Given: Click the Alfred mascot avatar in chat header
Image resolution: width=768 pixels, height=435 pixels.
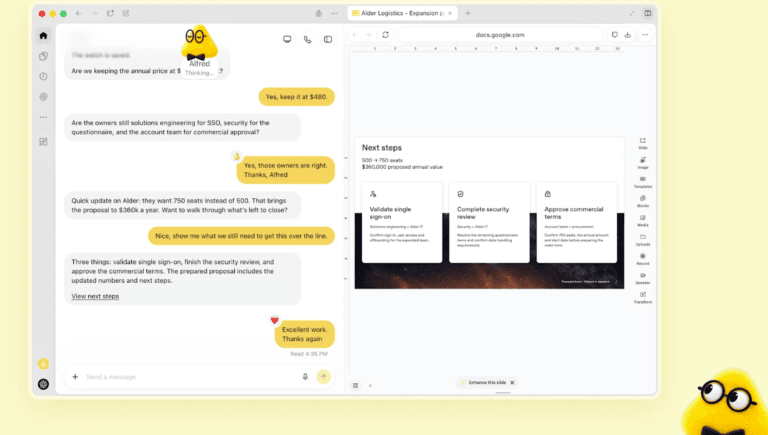Looking at the screenshot, I should [x=199, y=43].
